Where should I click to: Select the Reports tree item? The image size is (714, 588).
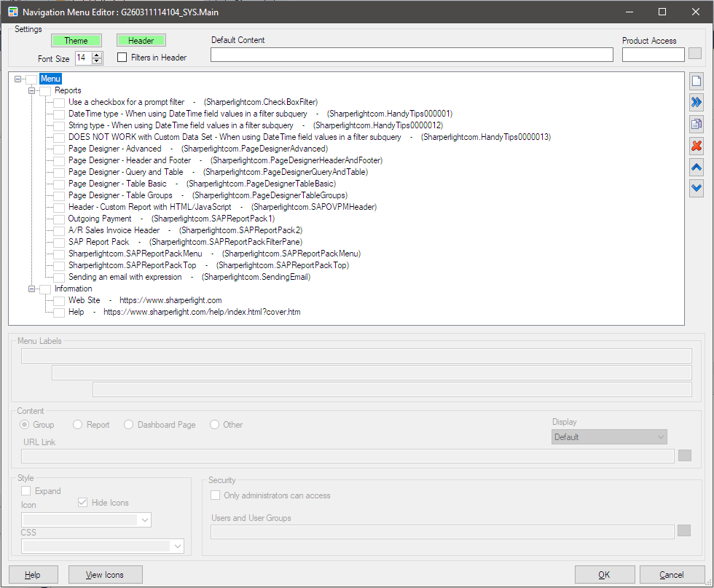[68, 90]
